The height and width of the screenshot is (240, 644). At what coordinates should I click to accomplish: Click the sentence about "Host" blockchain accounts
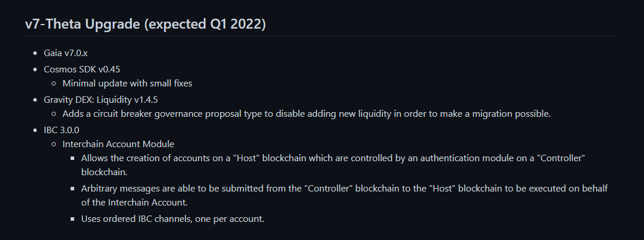tap(333, 165)
